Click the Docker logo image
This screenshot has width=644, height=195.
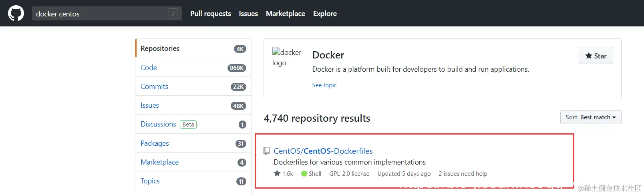(x=286, y=57)
